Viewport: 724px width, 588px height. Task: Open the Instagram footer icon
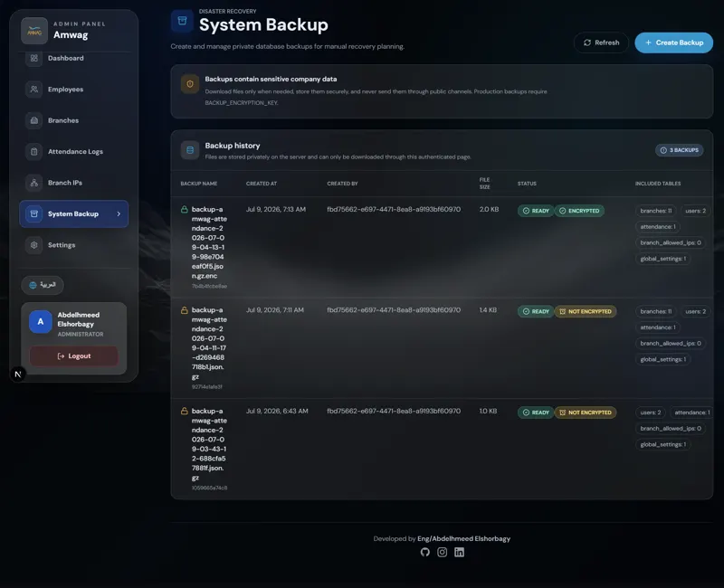pos(442,552)
